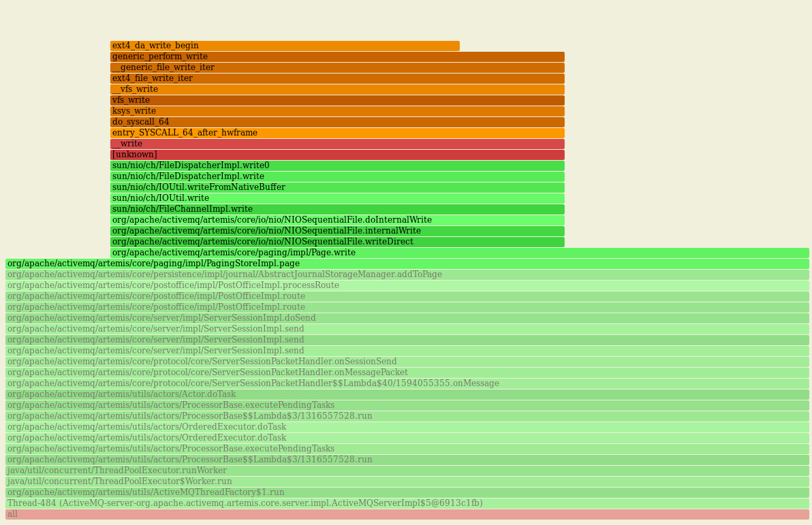Select the ServerSessionImpl.doSend frame

point(407,318)
